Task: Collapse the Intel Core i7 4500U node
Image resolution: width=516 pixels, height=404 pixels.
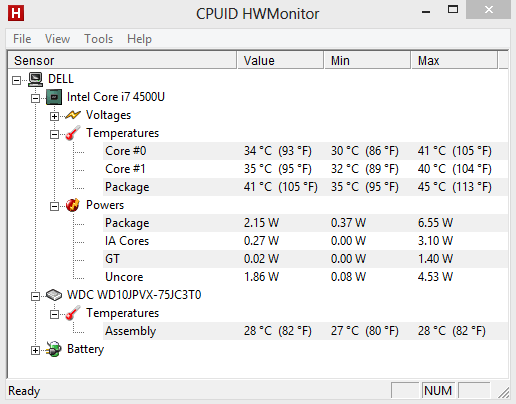Action: pos(35,98)
